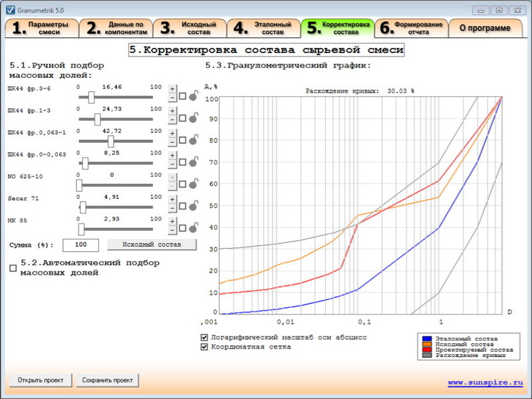Decrease Secar 71 with minus button
Screen dimensions: 532x399
pos(172,208)
